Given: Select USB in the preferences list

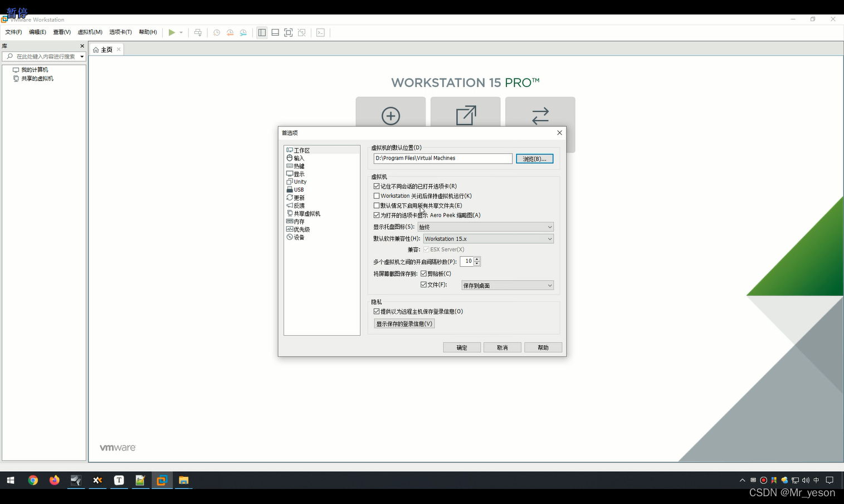Looking at the screenshot, I should pos(299,189).
